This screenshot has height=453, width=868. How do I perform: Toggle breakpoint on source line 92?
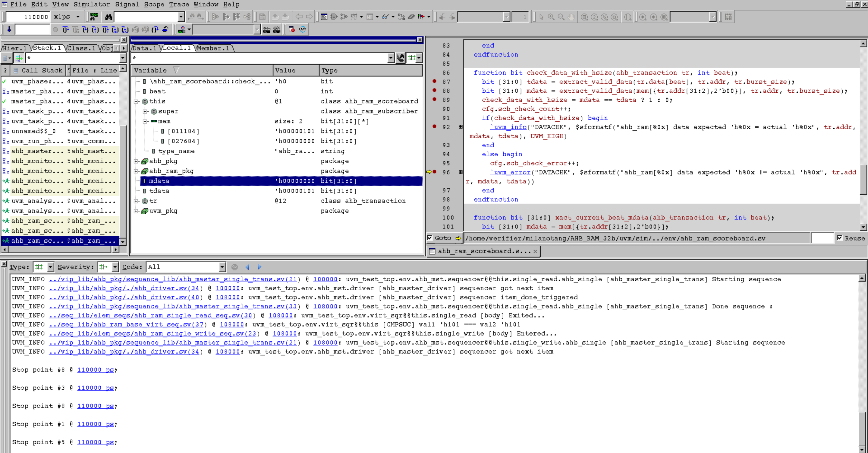(434, 126)
